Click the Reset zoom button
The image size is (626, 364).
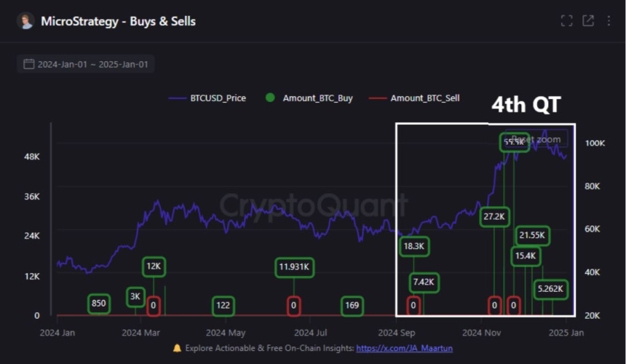coord(536,139)
